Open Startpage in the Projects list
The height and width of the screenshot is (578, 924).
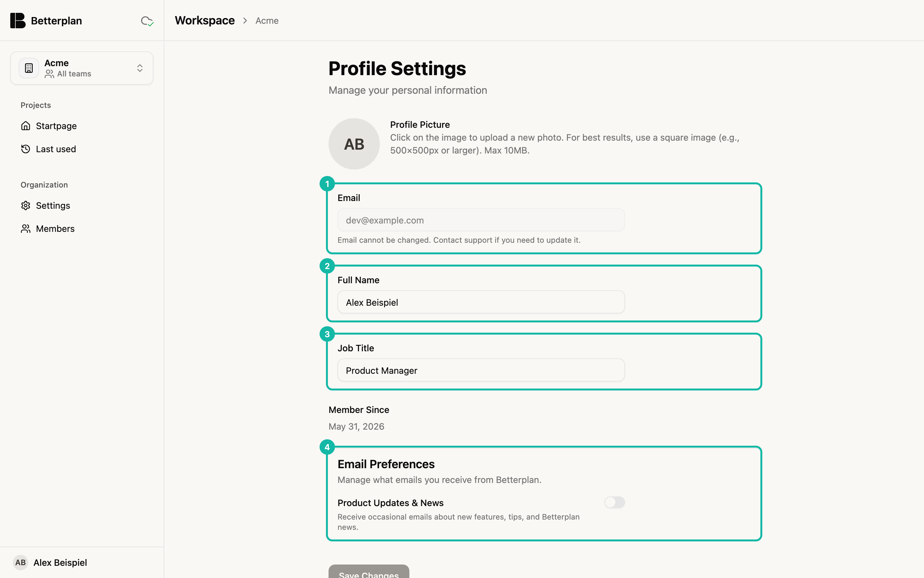point(82,126)
